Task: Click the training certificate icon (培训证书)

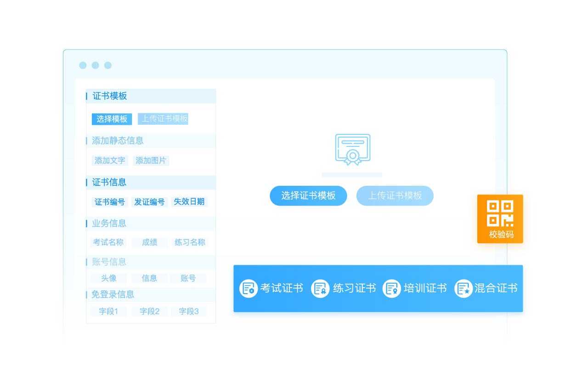Action: pyautogui.click(x=392, y=289)
